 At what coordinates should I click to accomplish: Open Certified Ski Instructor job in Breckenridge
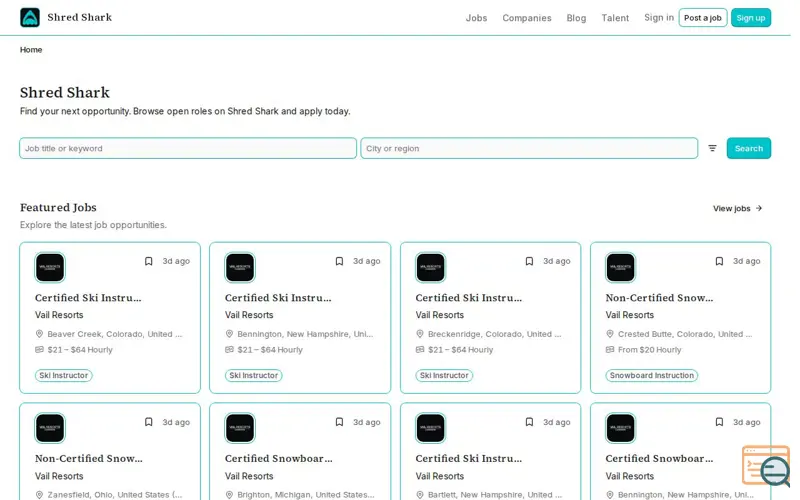pos(469,297)
